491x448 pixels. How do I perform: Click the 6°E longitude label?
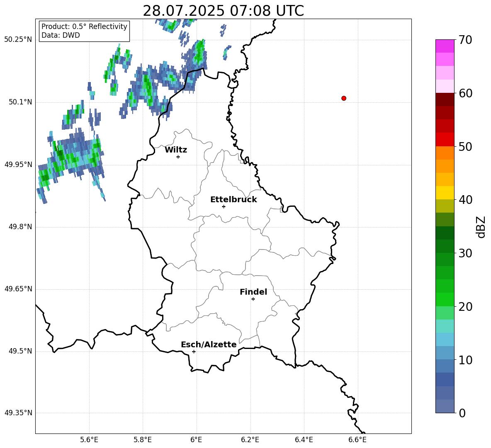196,440
